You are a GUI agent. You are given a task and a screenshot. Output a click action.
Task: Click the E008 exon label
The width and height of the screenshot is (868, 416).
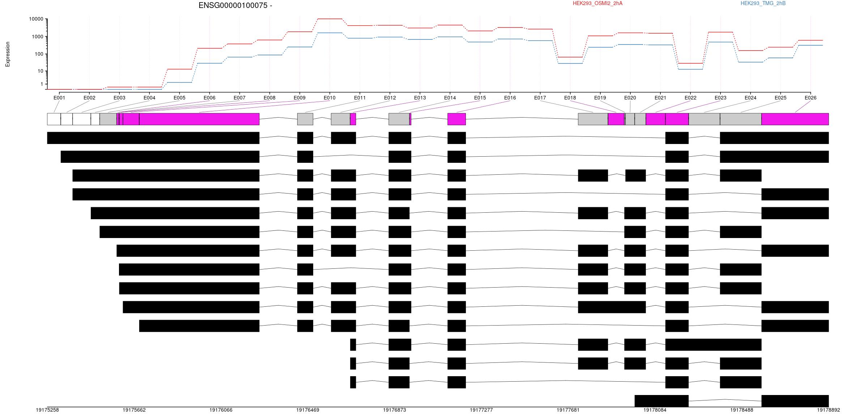269,98
